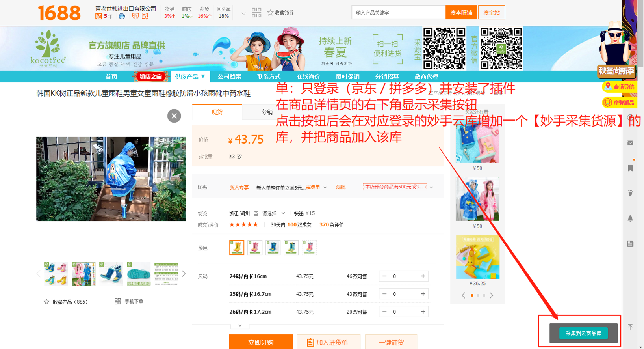644x349 pixels.
Task: Open the first gallery thumbnail of four boots
Action: point(56,274)
